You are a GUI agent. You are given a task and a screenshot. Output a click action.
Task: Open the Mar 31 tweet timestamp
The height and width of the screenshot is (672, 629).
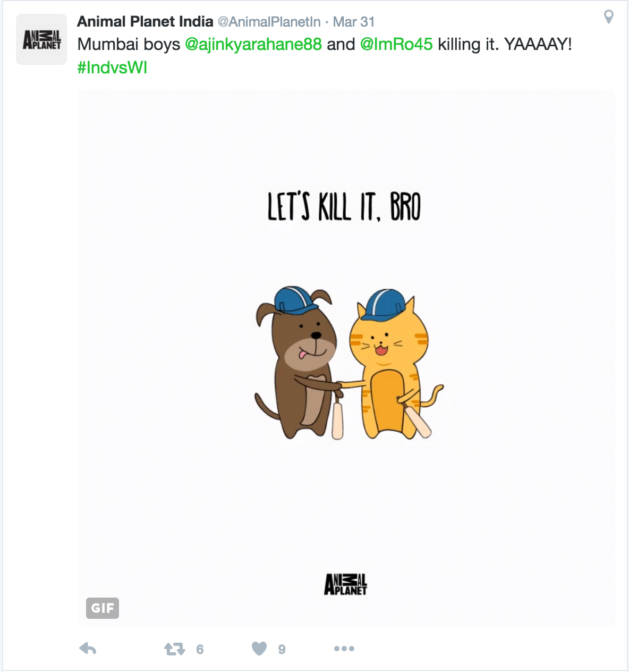pos(354,22)
